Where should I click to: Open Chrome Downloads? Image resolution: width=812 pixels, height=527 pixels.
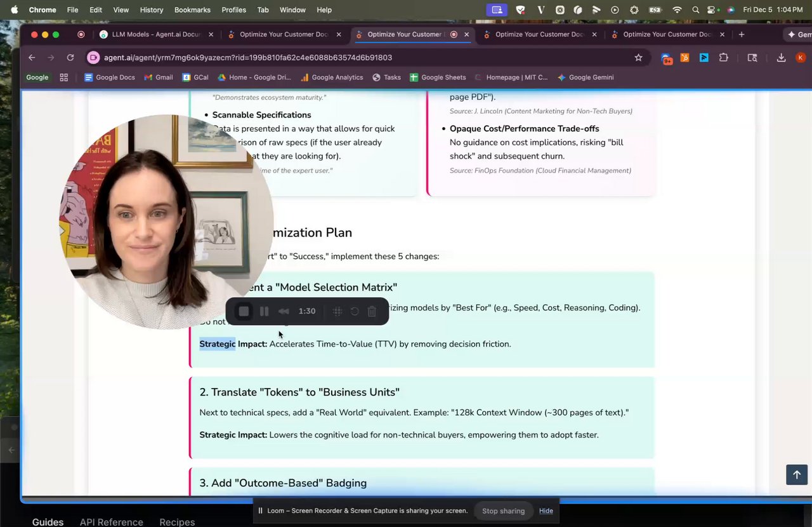pyautogui.click(x=782, y=57)
